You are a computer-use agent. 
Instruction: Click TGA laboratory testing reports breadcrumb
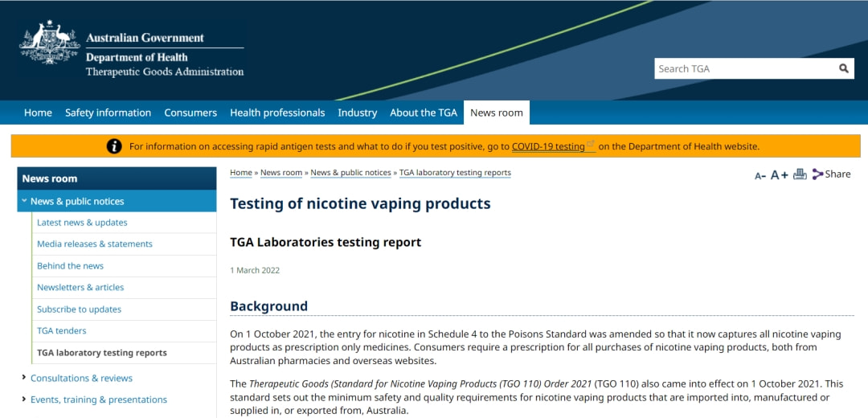coord(455,173)
